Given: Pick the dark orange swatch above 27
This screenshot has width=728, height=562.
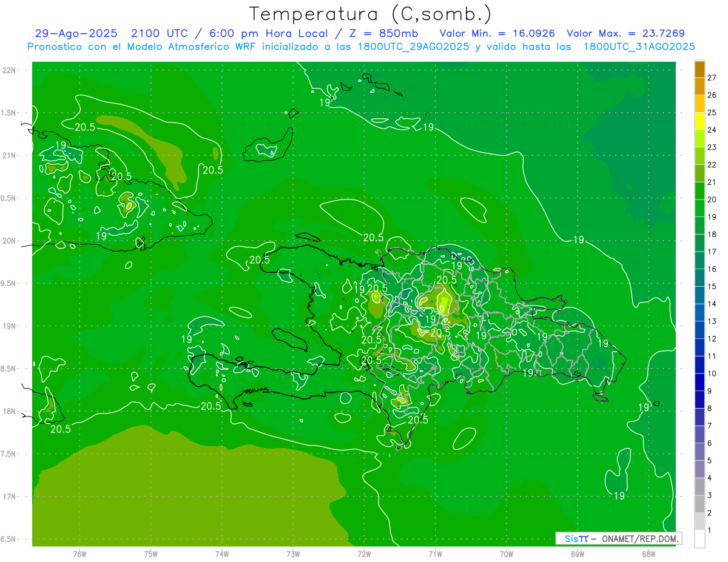Looking at the screenshot, I should point(699,69).
